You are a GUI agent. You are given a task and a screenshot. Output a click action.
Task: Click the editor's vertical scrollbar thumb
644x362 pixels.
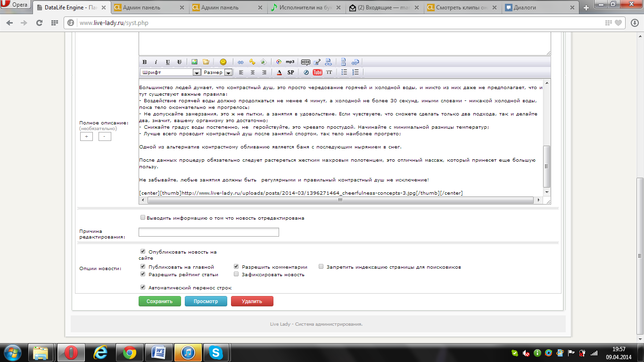click(547, 166)
